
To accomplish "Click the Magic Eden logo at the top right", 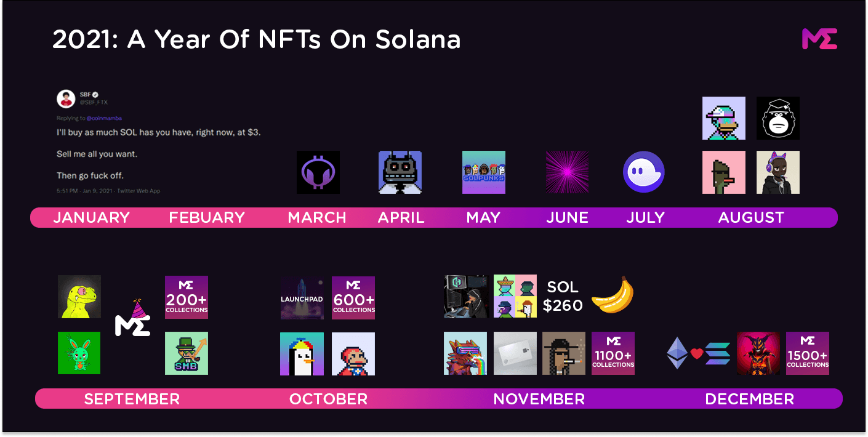I will [x=819, y=39].
